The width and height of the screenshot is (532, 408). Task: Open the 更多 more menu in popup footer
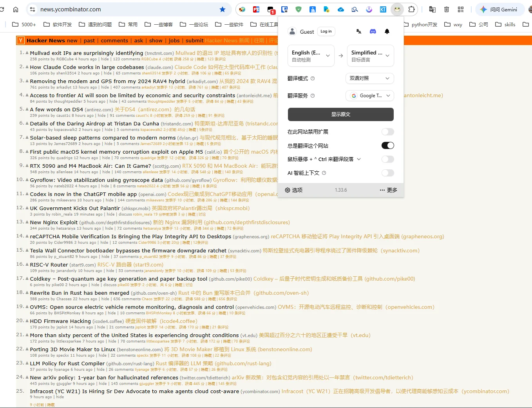(388, 190)
